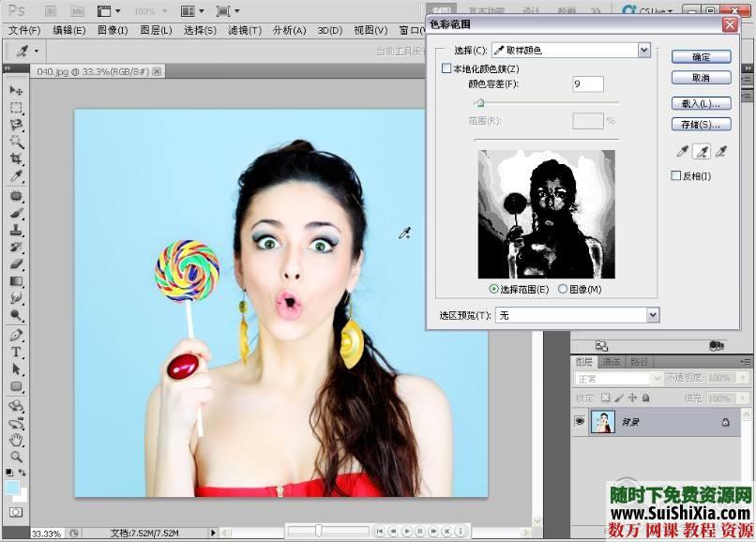The width and height of the screenshot is (756, 542).
Task: Select the Brush tool
Action: pyautogui.click(x=16, y=213)
